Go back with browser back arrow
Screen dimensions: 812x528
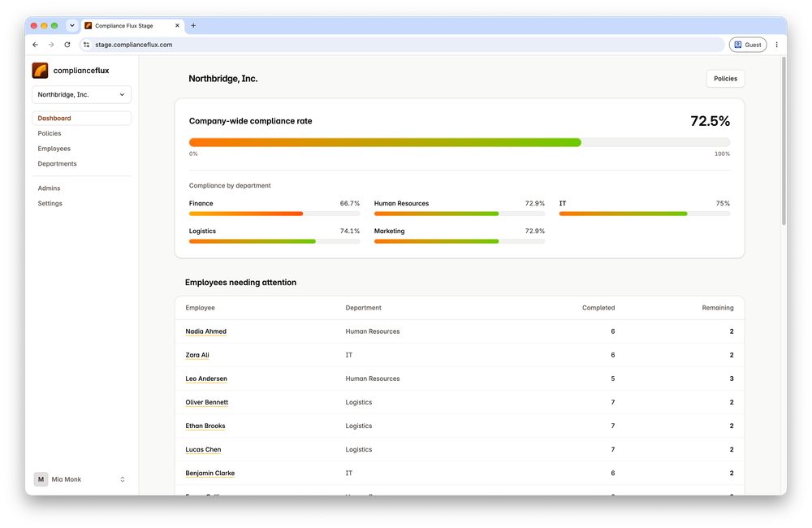pos(35,45)
